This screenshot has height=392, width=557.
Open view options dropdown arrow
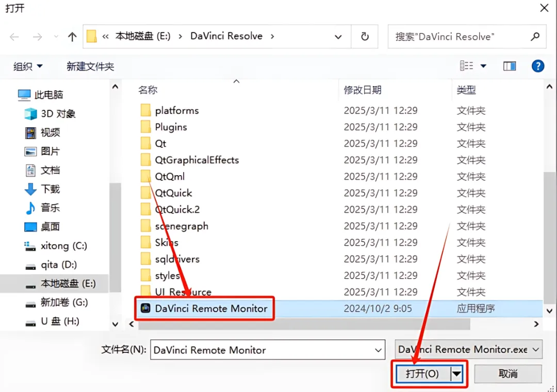483,66
